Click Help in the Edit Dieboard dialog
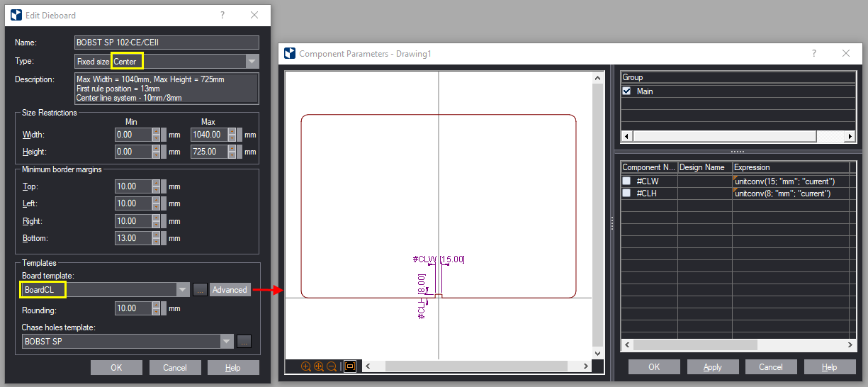The width and height of the screenshot is (868, 387). [x=233, y=368]
